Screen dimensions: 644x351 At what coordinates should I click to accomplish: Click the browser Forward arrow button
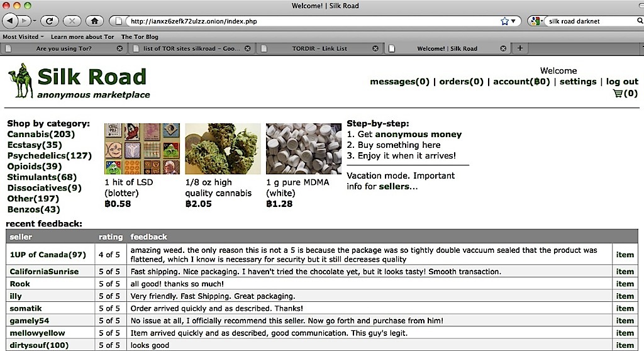pyautogui.click(x=24, y=21)
